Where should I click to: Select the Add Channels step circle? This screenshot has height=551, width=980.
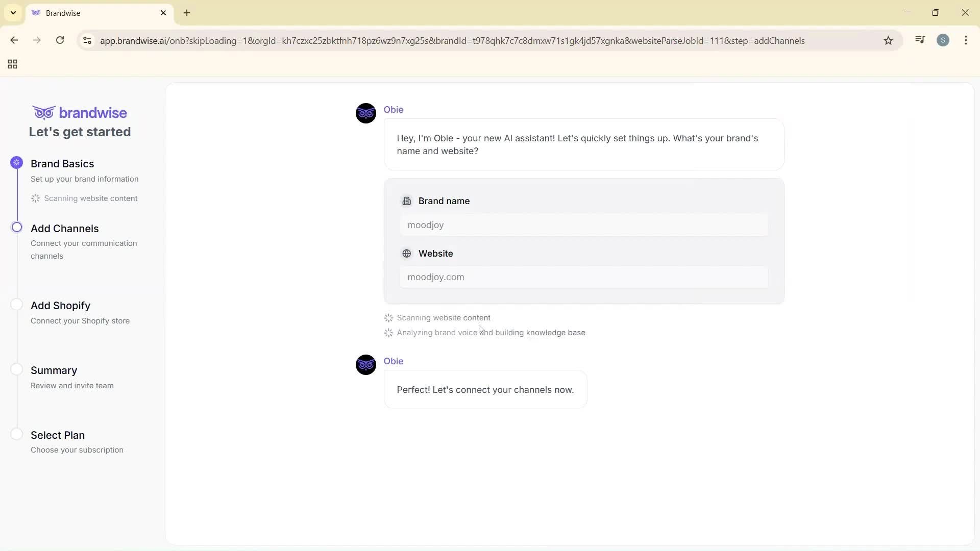16,227
